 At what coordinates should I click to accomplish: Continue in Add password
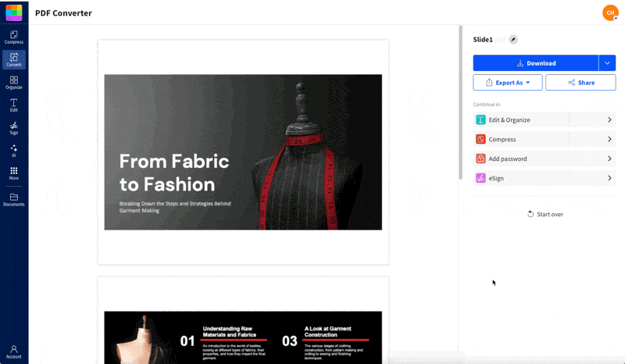point(545,159)
